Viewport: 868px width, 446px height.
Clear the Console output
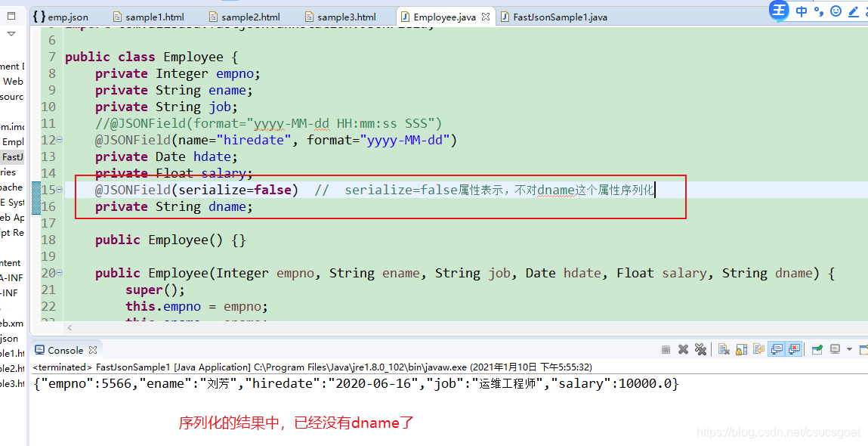pyautogui.click(x=722, y=348)
